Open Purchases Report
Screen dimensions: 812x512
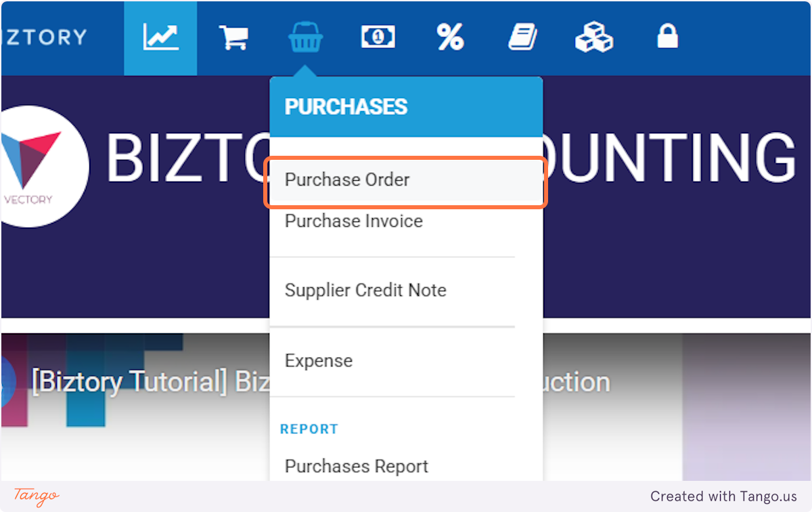pos(357,467)
